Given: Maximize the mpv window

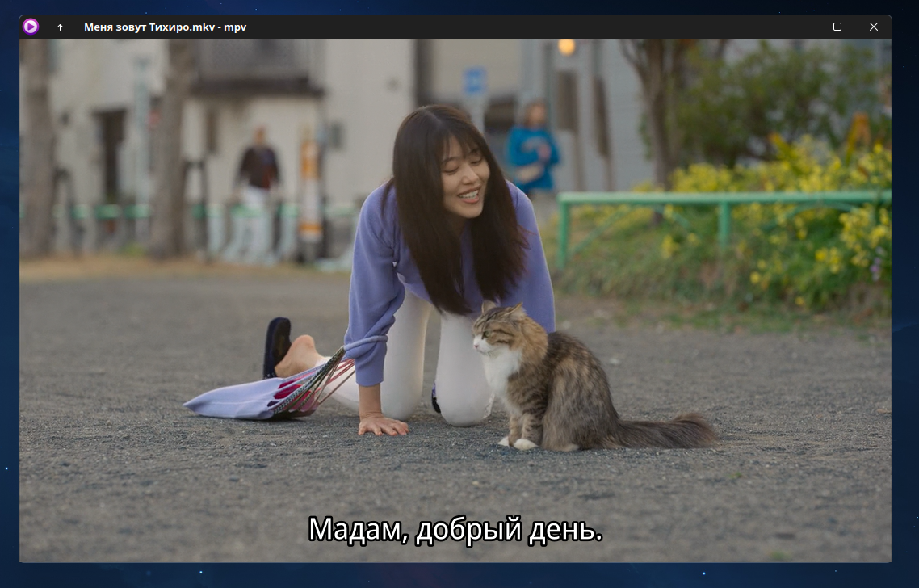Looking at the screenshot, I should 837,27.
